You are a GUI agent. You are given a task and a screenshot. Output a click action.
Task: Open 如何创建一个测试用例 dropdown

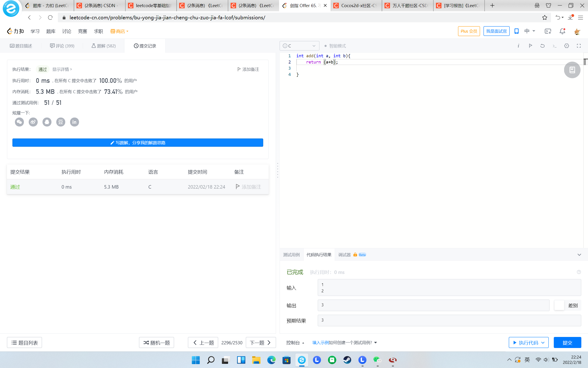[x=353, y=342]
